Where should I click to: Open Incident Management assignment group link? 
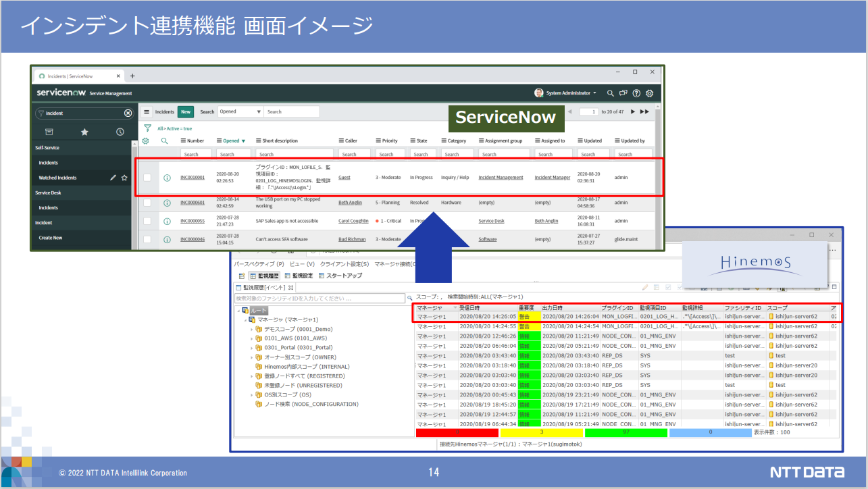[501, 178]
